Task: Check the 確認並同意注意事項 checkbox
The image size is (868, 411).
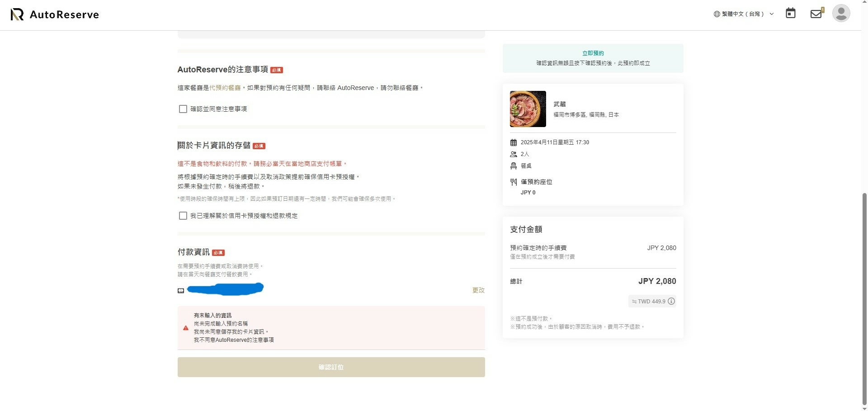Action: pos(183,109)
